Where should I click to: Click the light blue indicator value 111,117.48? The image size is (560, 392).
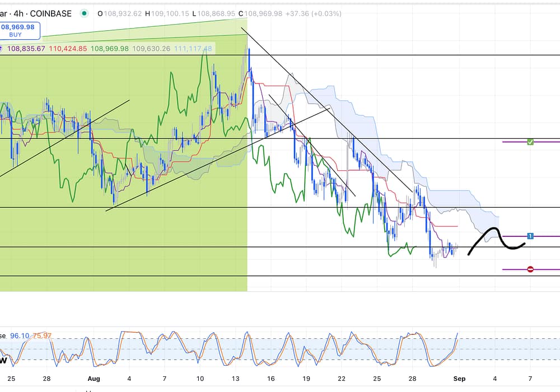coord(193,49)
